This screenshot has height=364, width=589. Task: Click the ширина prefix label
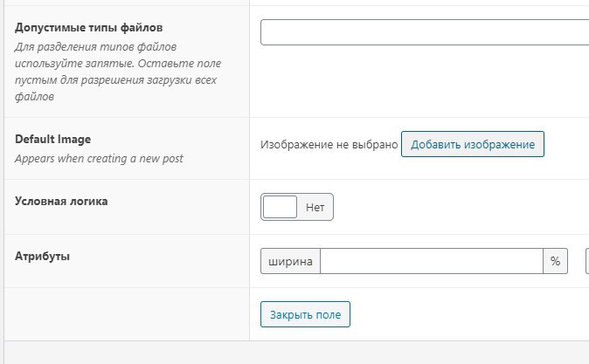tap(290, 261)
